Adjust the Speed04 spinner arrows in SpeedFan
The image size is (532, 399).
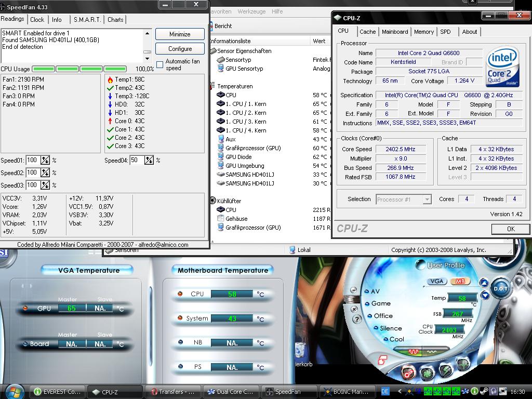pos(149,160)
